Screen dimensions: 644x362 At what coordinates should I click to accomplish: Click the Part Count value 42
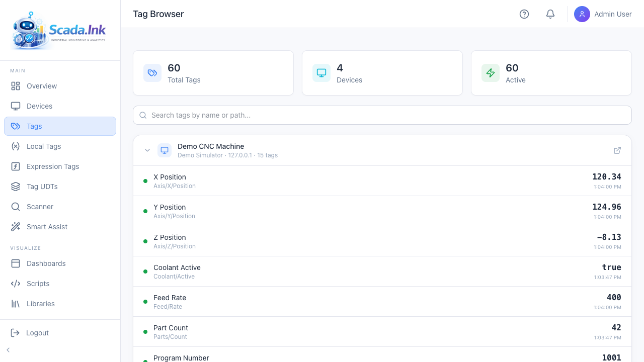pyautogui.click(x=616, y=327)
